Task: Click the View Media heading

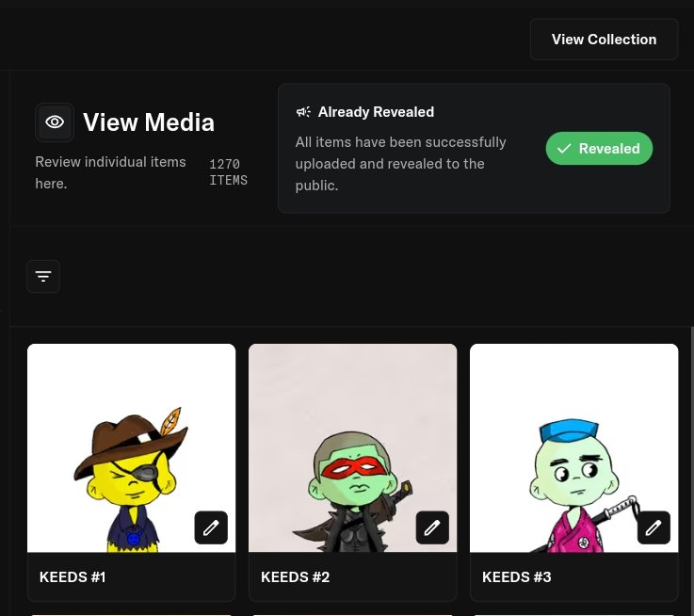Action: (149, 122)
